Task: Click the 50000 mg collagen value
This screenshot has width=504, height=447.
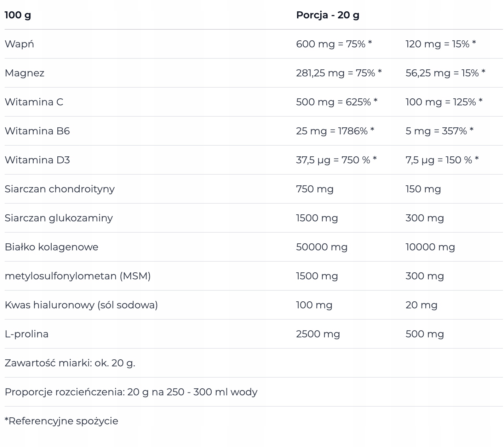Action: click(321, 247)
